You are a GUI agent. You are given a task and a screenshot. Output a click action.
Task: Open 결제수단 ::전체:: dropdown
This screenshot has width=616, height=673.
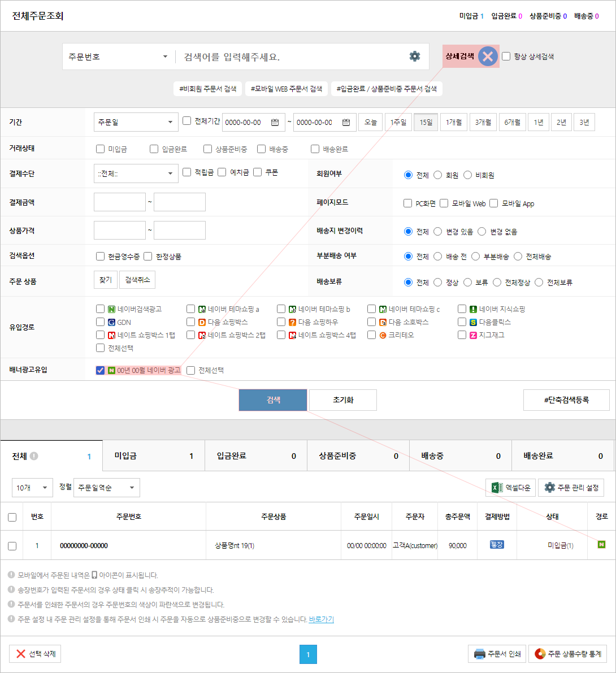136,174
